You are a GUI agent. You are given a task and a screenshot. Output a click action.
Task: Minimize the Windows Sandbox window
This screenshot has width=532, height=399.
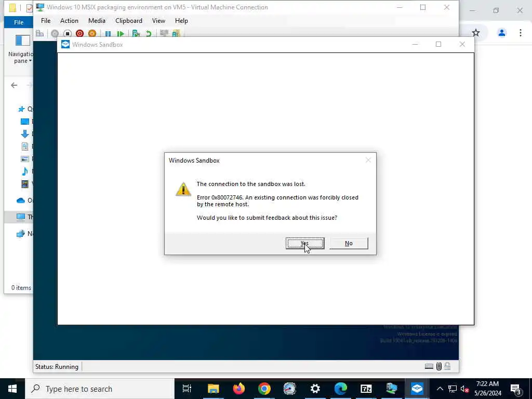point(415,44)
